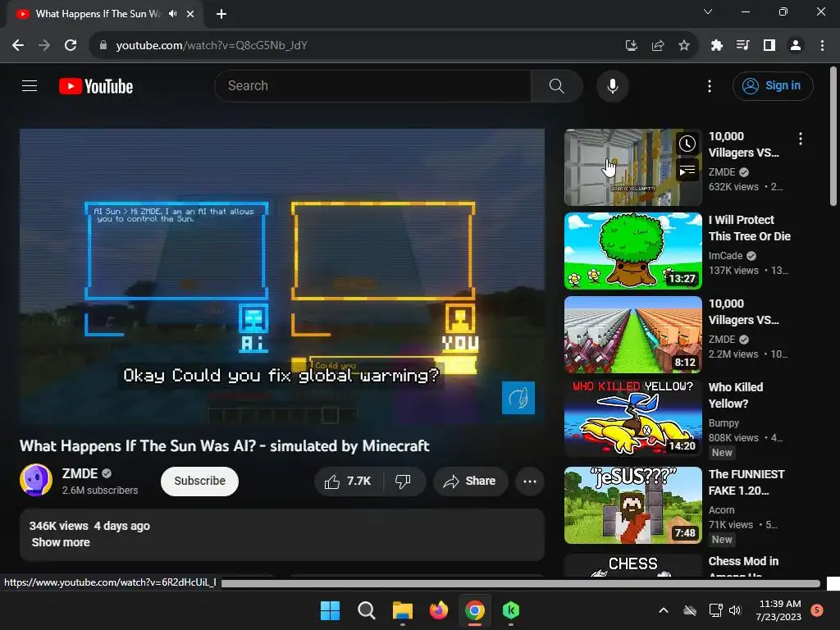Screen dimensions: 840x630
Task: Bookmark this page with the star
Action: tap(683, 46)
